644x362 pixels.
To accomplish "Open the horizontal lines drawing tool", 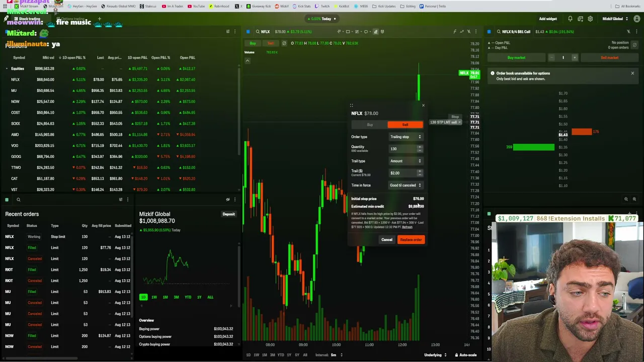I will [357, 32].
